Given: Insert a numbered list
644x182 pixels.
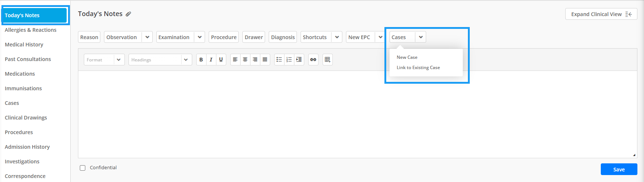Looking at the screenshot, I should (289, 60).
